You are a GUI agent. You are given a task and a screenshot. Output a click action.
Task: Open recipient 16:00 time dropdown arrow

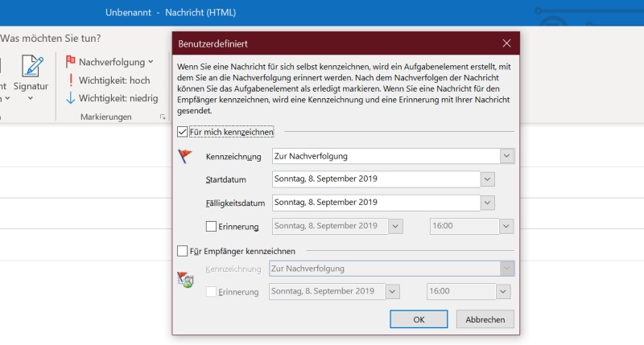[503, 292]
